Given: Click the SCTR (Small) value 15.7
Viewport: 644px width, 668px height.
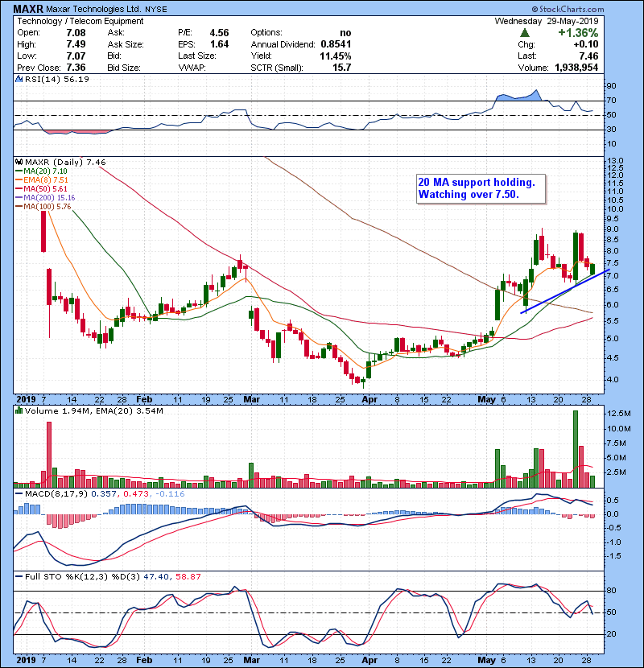Looking at the screenshot, I should click(x=342, y=68).
